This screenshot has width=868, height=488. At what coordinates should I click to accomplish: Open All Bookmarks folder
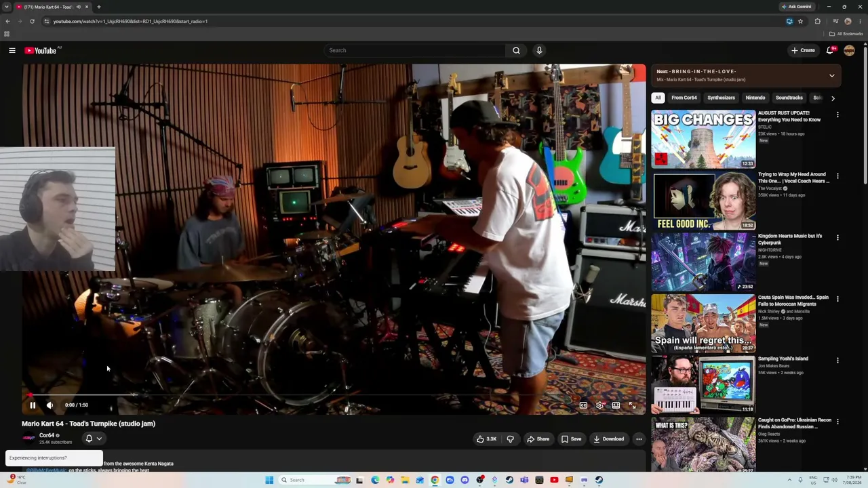846,34
